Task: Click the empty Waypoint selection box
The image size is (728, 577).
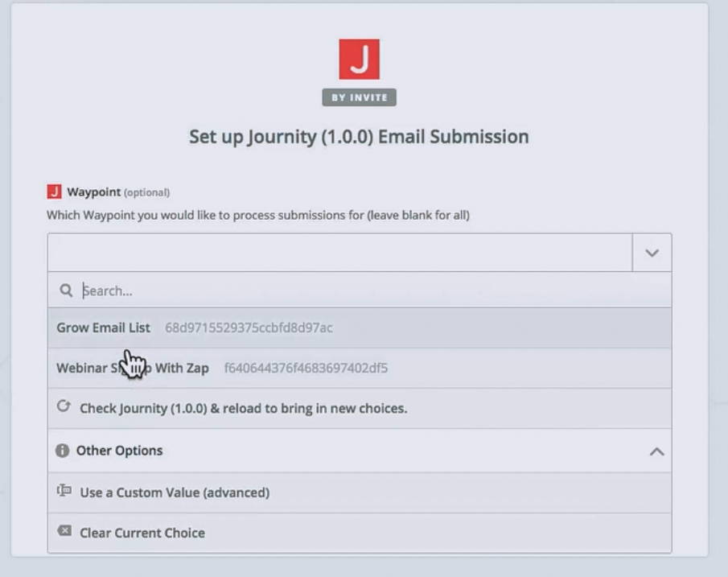Action: point(339,253)
